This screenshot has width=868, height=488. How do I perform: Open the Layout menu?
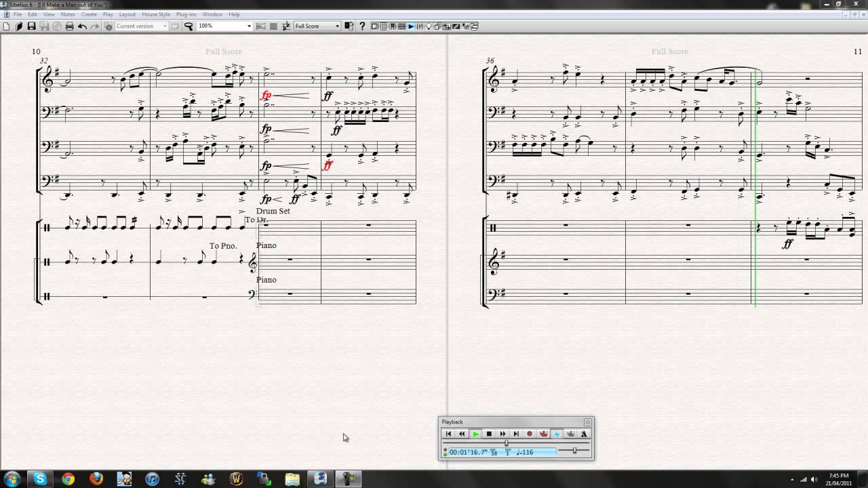127,14
